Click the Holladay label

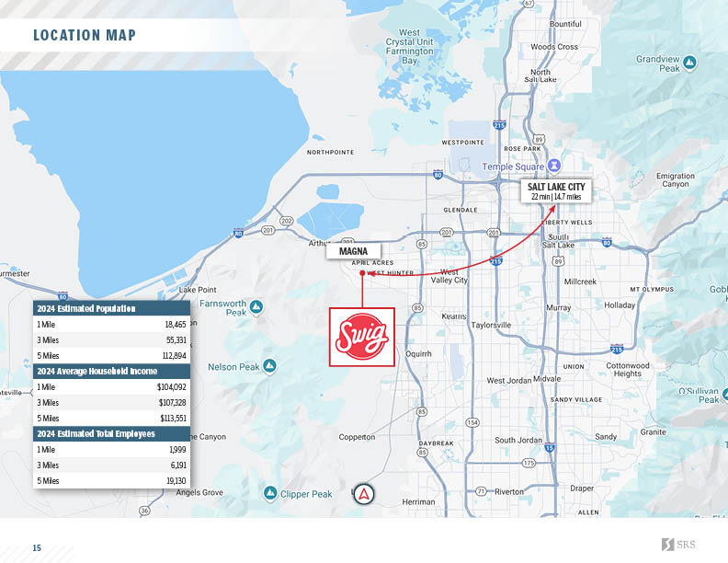tap(620, 305)
